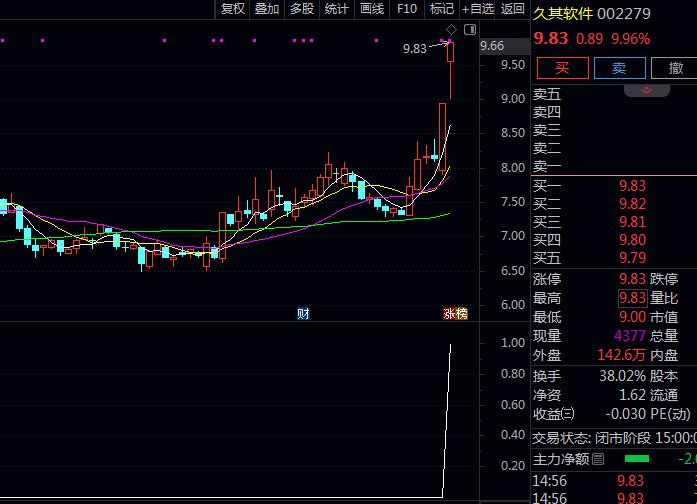697x504 pixels.
Task: Click the first 14:56 trade tick row
Action: point(614,481)
